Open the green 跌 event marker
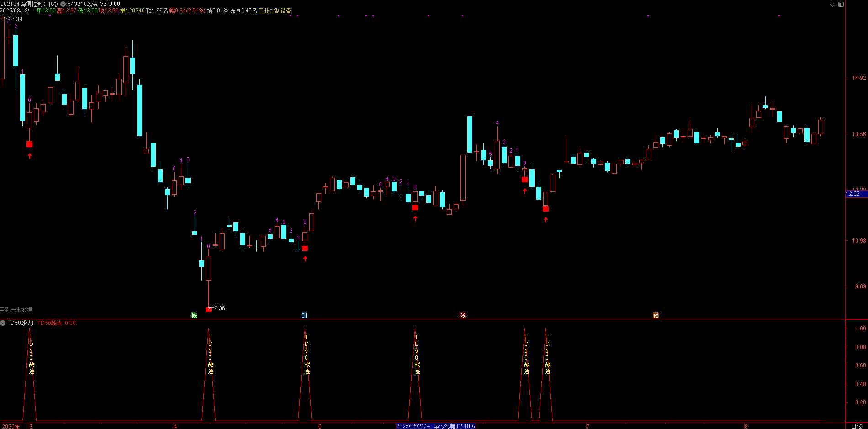The image size is (868, 429). (x=195, y=315)
